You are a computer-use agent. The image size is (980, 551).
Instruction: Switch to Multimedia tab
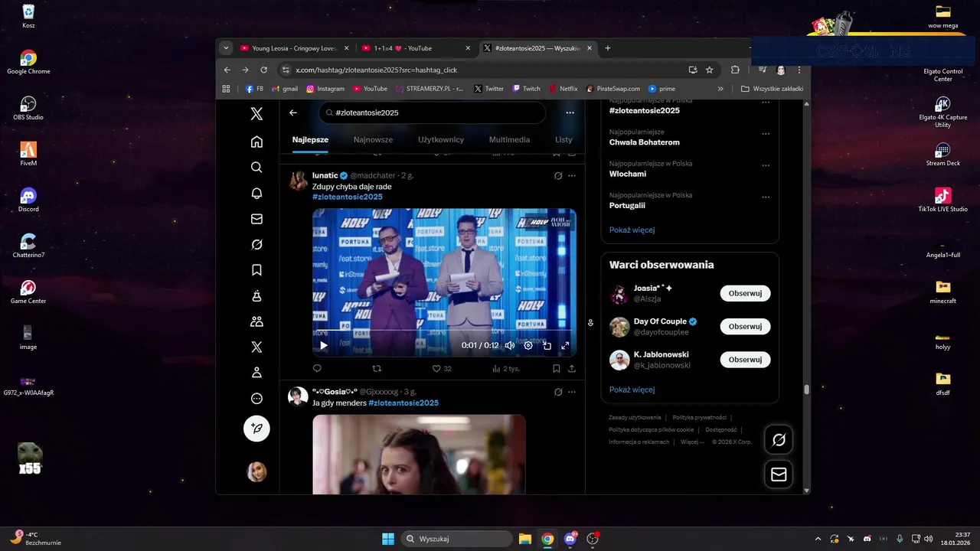(509, 140)
